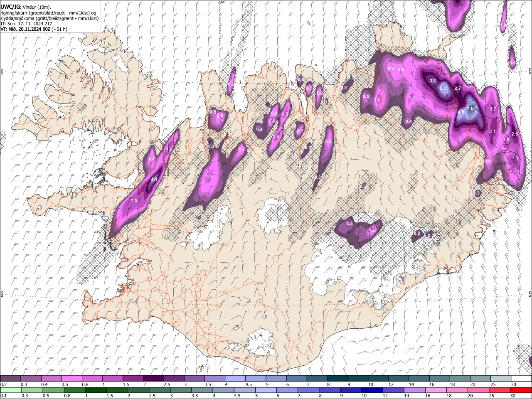Click the 5.2 snowfall value on map
532x399 pixels.
coord(443,88)
